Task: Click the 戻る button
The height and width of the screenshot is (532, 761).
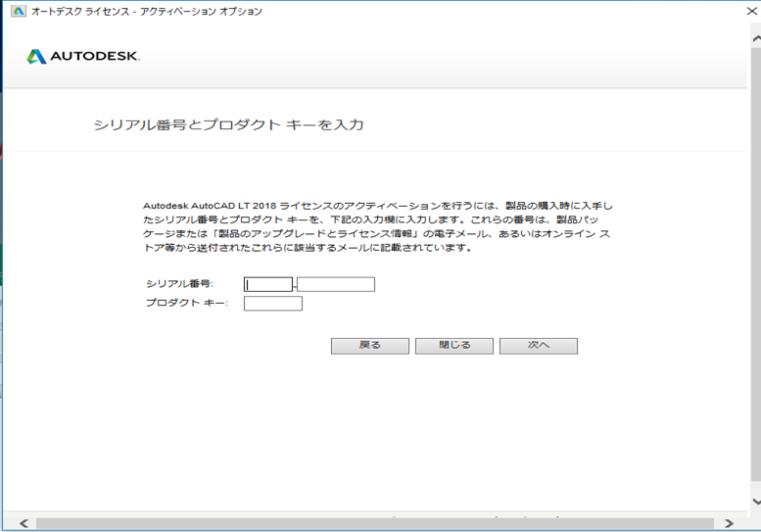Action: (370, 346)
